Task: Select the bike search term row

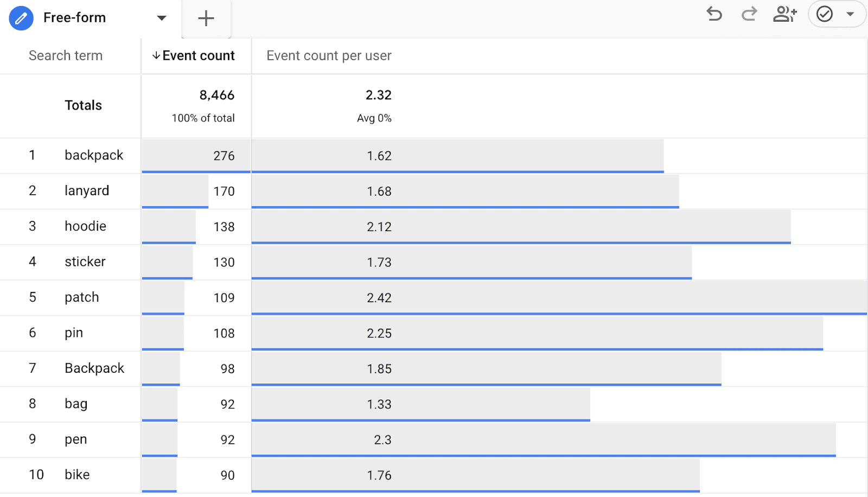Action: [76, 474]
